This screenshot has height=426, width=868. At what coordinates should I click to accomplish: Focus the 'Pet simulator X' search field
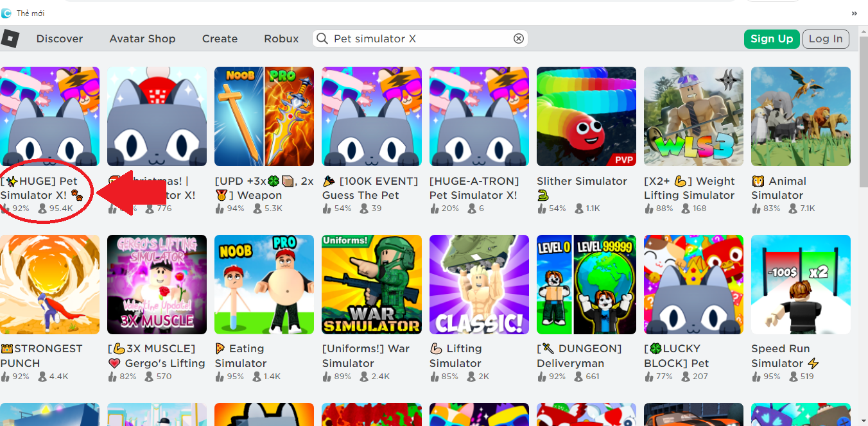421,38
